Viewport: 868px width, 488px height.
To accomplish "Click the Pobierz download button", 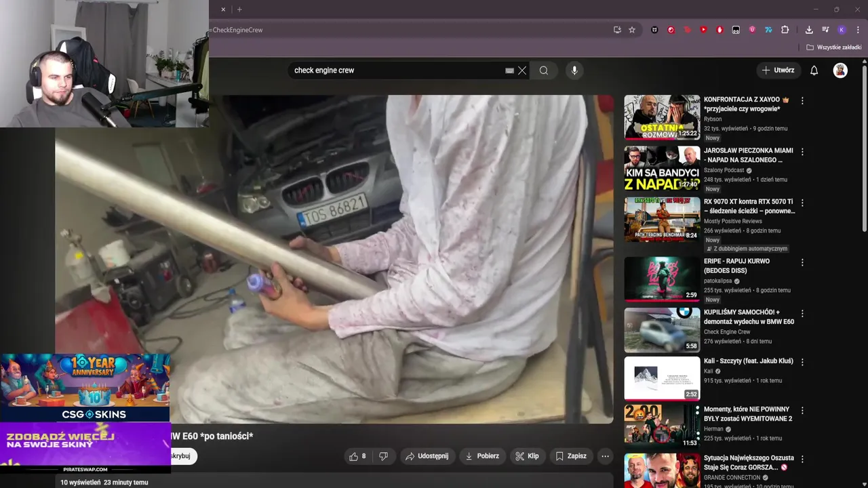I will click(481, 456).
